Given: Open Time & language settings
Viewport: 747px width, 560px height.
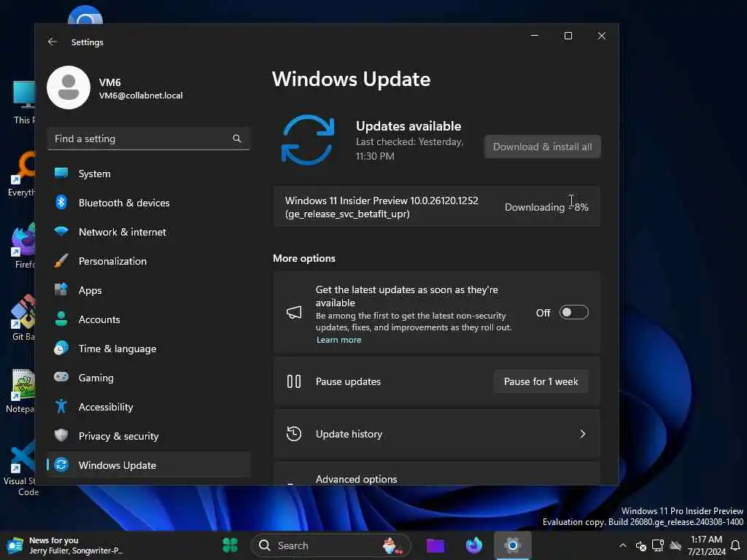Looking at the screenshot, I should [149, 349].
